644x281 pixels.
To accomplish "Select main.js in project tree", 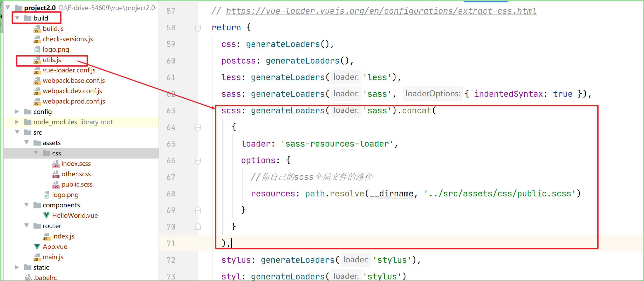I will [x=53, y=257].
